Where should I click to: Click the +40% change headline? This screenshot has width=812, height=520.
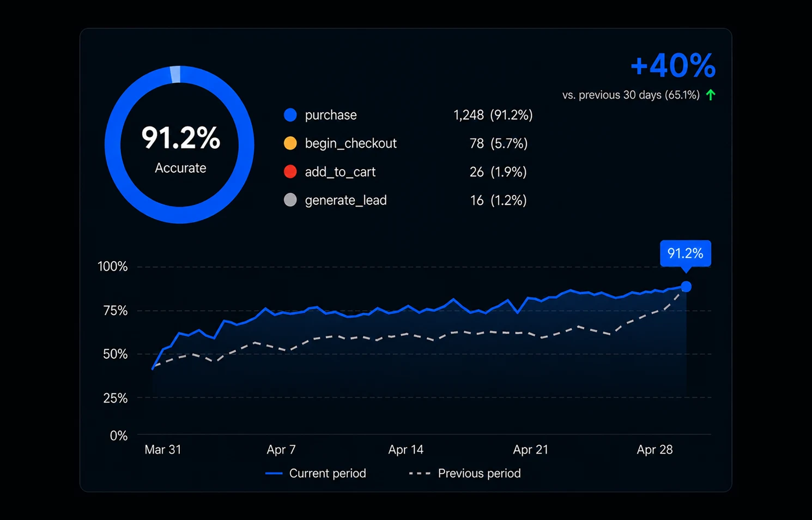tap(673, 66)
